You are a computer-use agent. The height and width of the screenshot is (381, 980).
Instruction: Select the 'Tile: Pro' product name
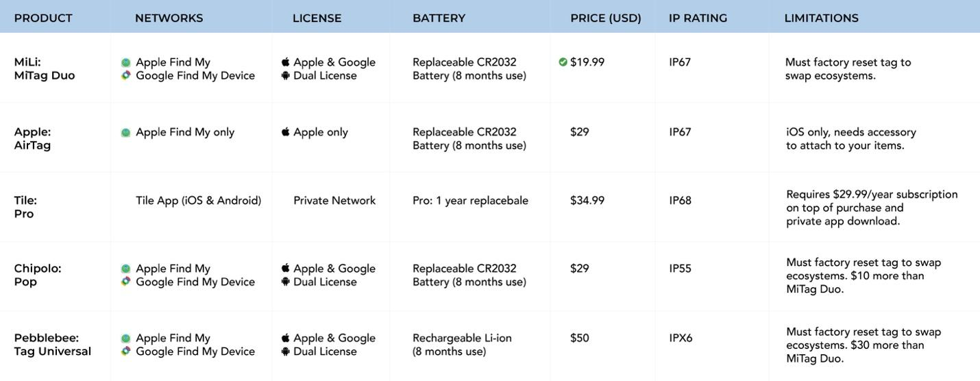click(x=25, y=207)
